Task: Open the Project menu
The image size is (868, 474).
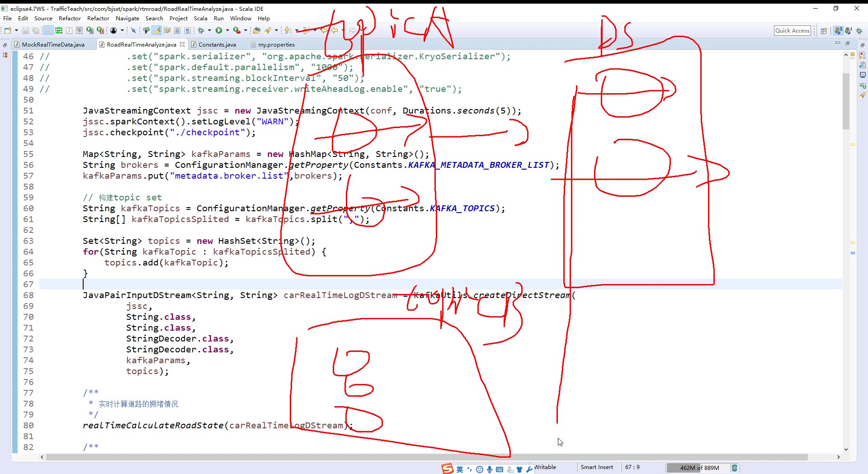Action: click(x=179, y=18)
